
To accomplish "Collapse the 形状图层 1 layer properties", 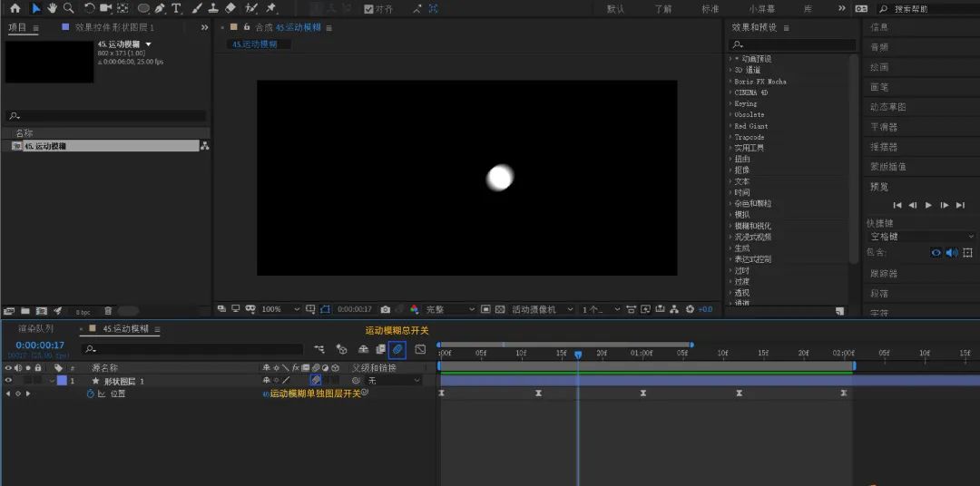I will pos(53,381).
